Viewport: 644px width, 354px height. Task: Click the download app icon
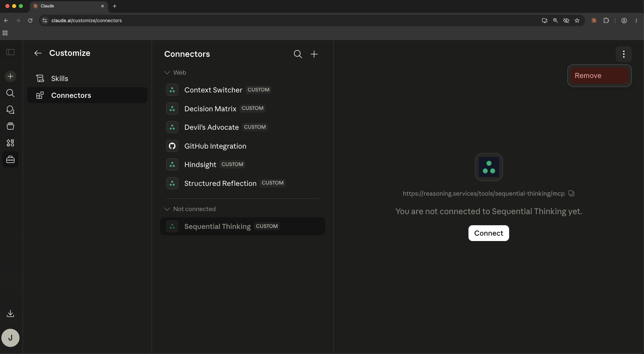click(10, 313)
